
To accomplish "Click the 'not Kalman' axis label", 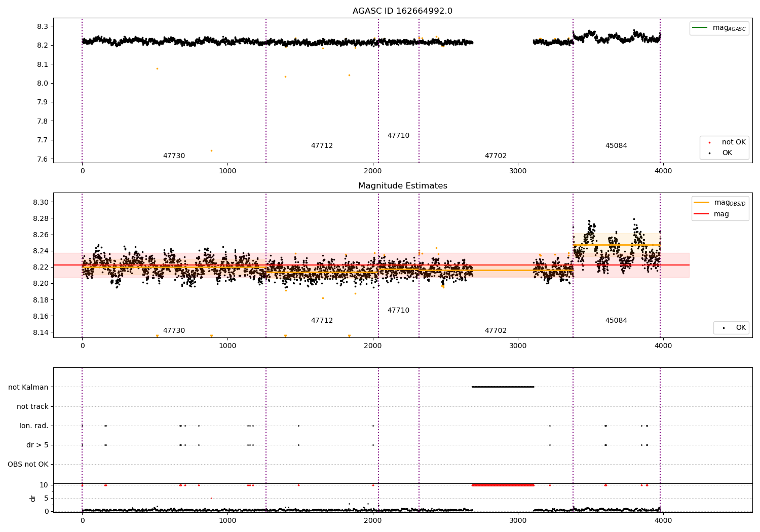I will point(28,387).
